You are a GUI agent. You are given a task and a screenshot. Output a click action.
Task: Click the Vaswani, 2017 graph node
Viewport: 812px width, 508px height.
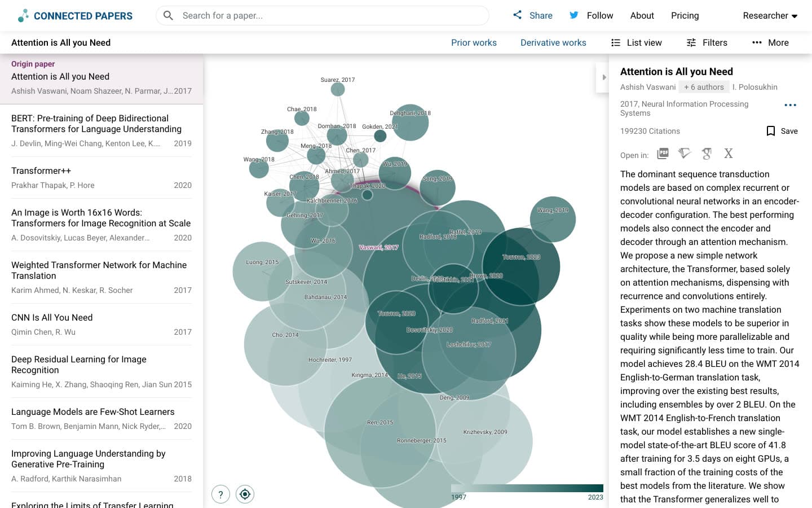click(x=379, y=248)
